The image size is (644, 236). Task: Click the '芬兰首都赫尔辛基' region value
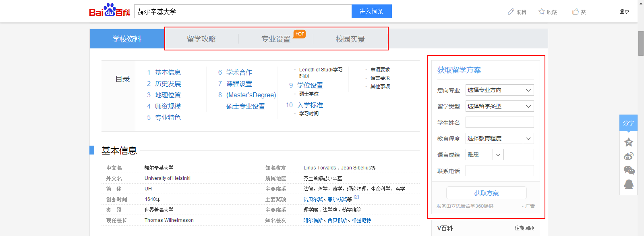[x=323, y=178]
